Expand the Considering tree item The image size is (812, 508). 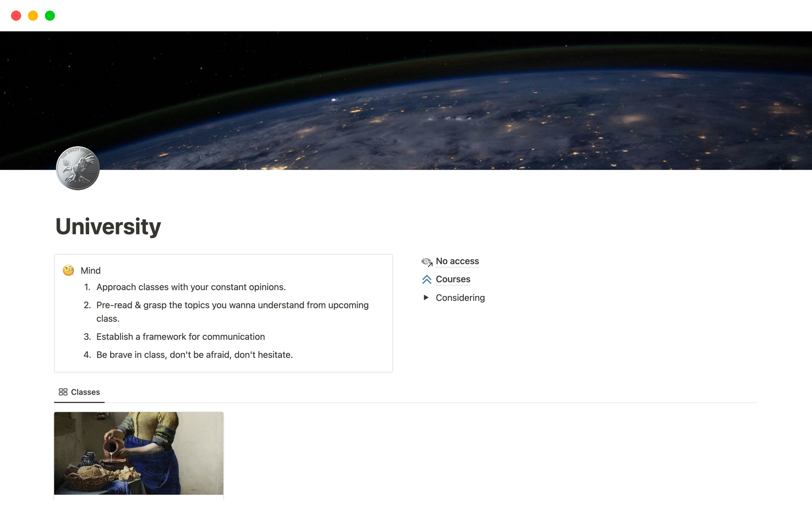point(427,297)
